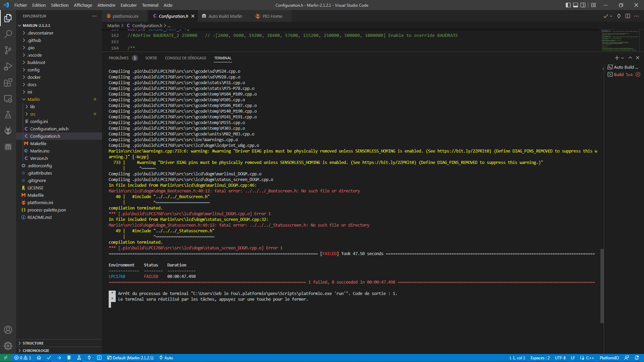Click feedback icon in status bar

(x=627, y=358)
